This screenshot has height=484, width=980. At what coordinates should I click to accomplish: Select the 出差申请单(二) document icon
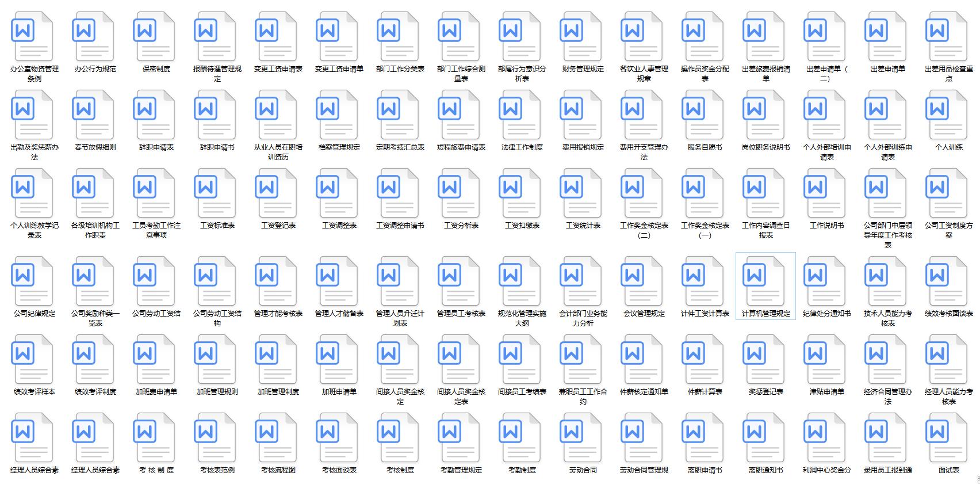click(825, 36)
